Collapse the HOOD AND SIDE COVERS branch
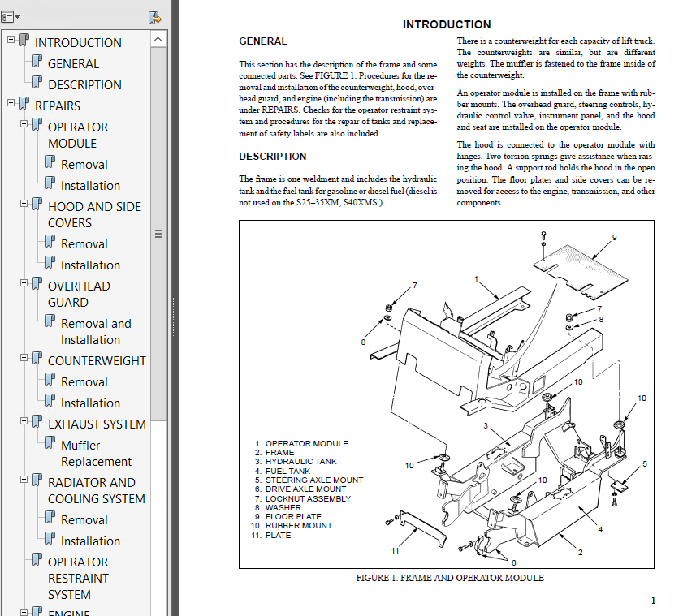Image resolution: width=683 pixels, height=616 pixels. point(24,204)
